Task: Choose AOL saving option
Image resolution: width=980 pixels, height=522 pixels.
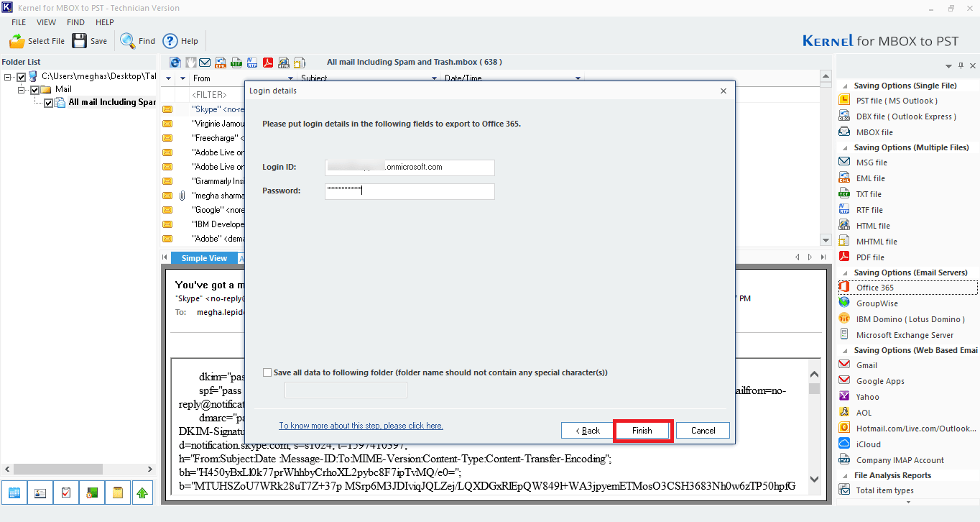Action: click(x=864, y=413)
